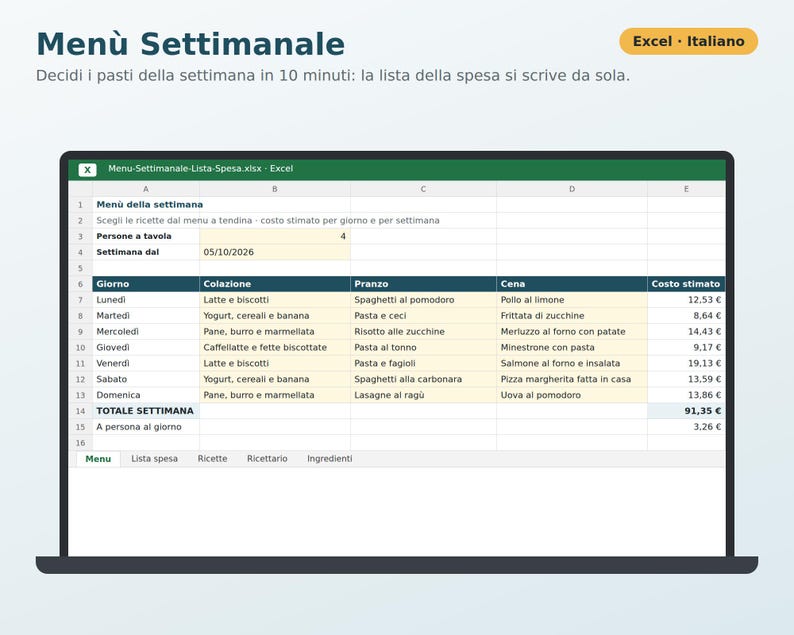Select the per-person value 3,26 €
Viewport: 794px width, 635px height.
(x=686, y=427)
